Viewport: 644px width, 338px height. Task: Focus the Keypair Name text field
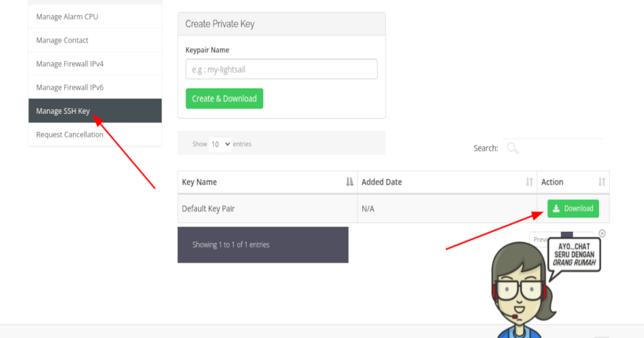pos(281,70)
